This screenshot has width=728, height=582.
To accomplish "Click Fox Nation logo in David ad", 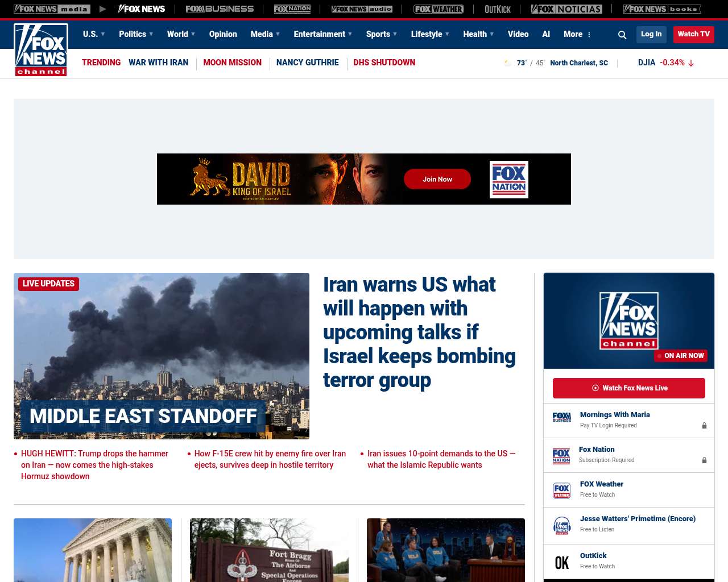I will [509, 180].
